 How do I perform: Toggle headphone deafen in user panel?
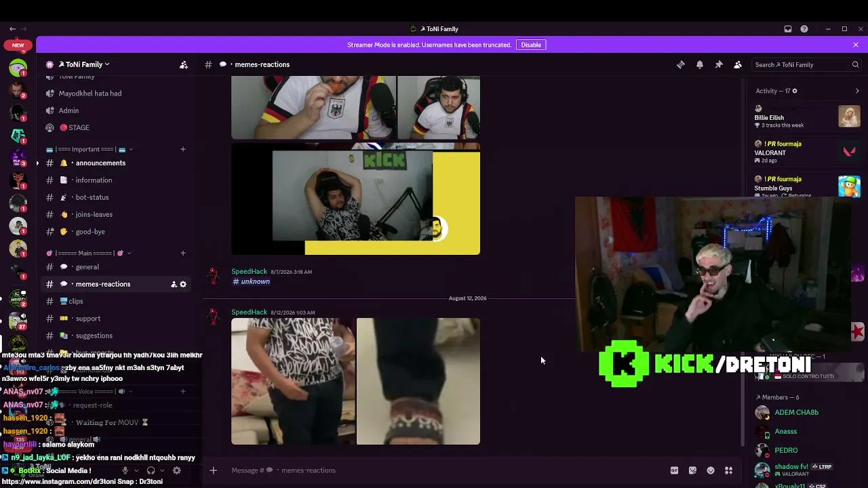(x=151, y=470)
